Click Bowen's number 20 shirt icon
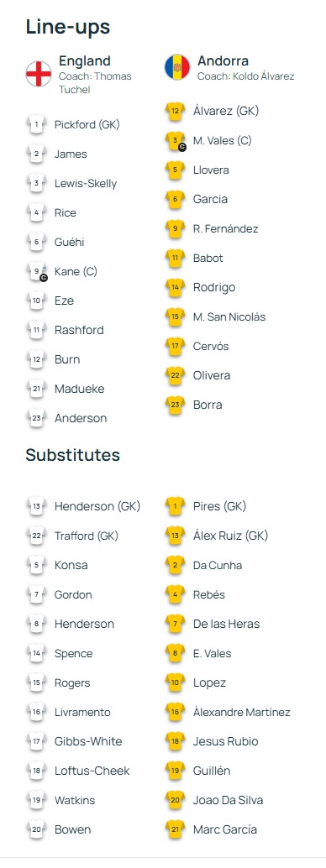The width and height of the screenshot is (326, 868). tap(36, 829)
